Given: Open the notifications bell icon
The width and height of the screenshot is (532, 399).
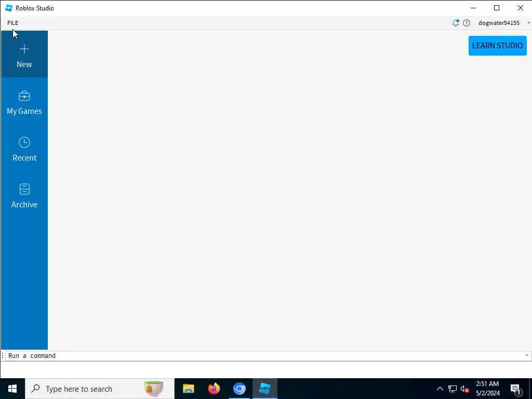Looking at the screenshot, I should click(x=456, y=23).
